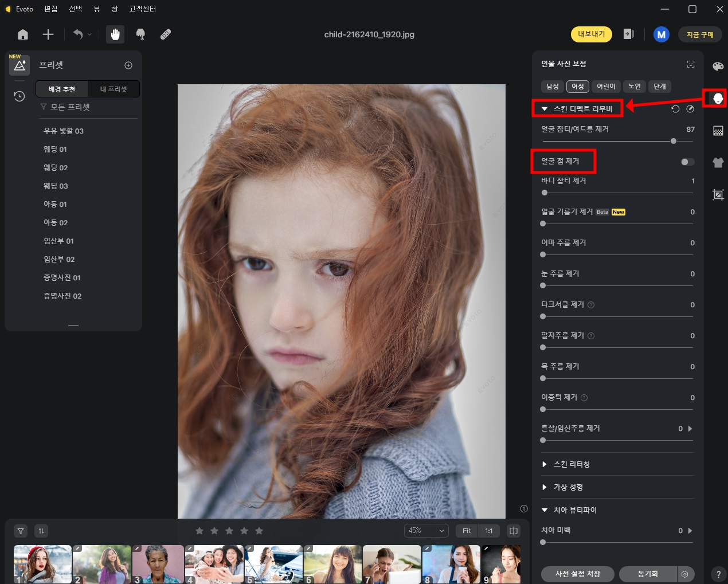Adjust 얼굴 잡티/여드름 제거 slider
Image resolution: width=728 pixels, height=584 pixels.
(x=618, y=141)
